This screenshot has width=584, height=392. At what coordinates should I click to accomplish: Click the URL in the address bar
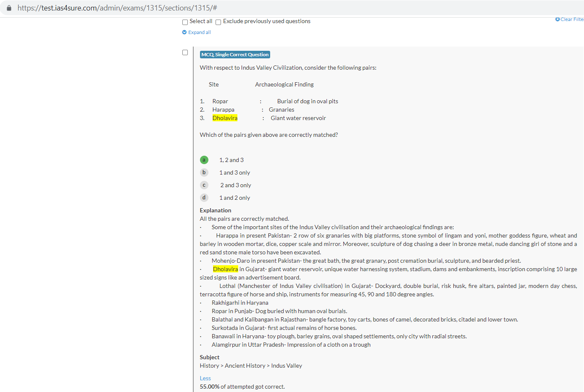click(117, 8)
